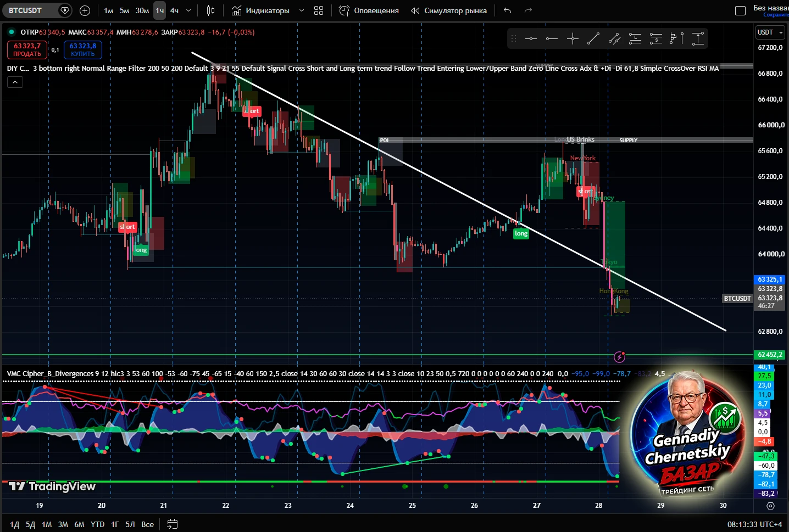Grab the drawing toolbar drag handle dots
Screen dimensions: 789x532
[x=514, y=38]
